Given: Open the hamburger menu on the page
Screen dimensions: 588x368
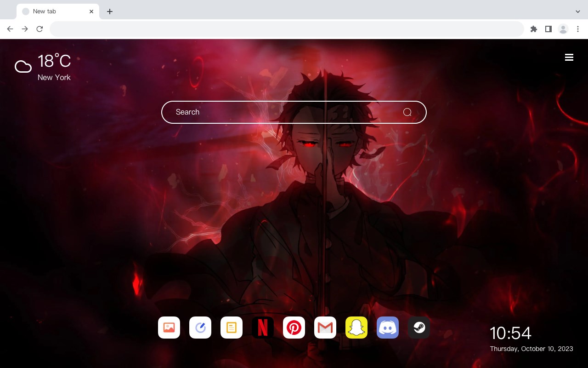Looking at the screenshot, I should pyautogui.click(x=569, y=57).
